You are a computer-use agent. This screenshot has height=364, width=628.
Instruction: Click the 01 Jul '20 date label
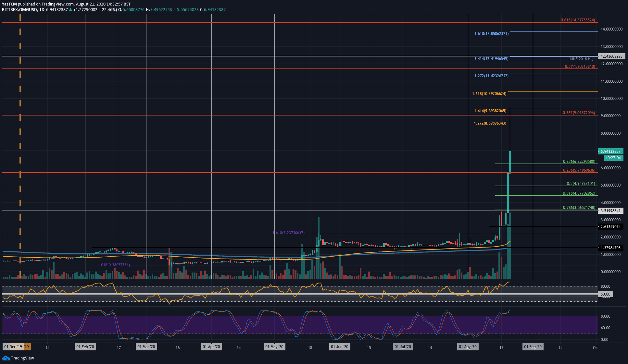coord(403,347)
